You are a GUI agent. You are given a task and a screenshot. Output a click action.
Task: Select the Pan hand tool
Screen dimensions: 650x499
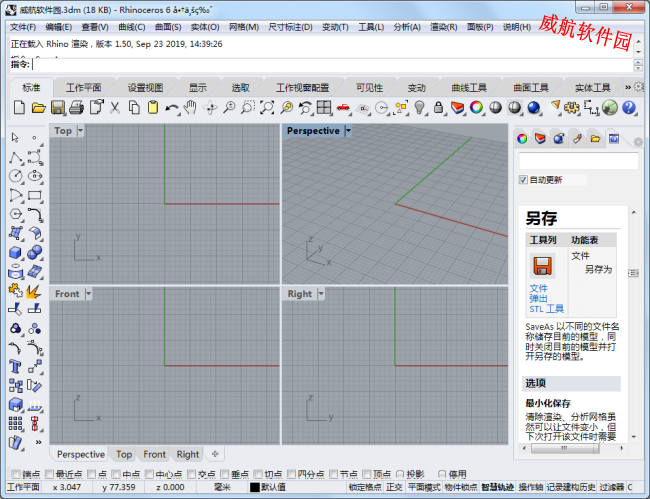pyautogui.click(x=191, y=107)
